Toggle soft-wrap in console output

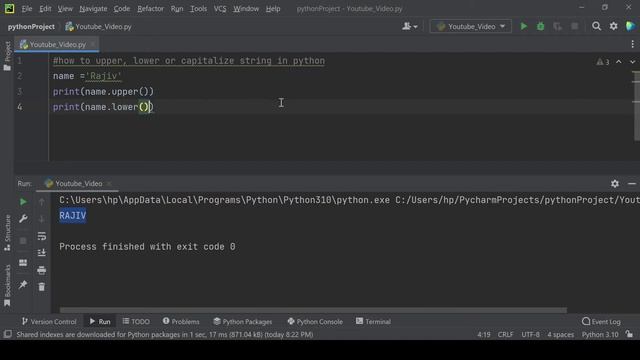[x=42, y=236]
